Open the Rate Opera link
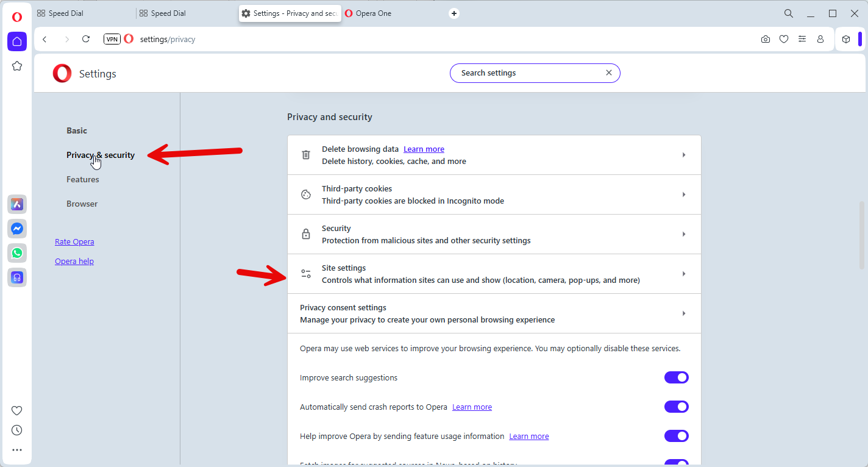Image resolution: width=868 pixels, height=467 pixels. coord(74,242)
